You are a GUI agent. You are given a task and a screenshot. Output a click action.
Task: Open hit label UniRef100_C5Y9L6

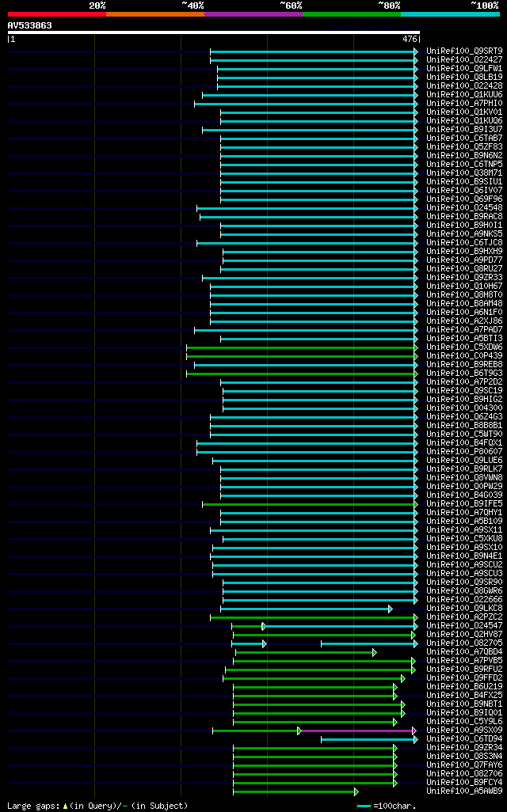point(464,721)
